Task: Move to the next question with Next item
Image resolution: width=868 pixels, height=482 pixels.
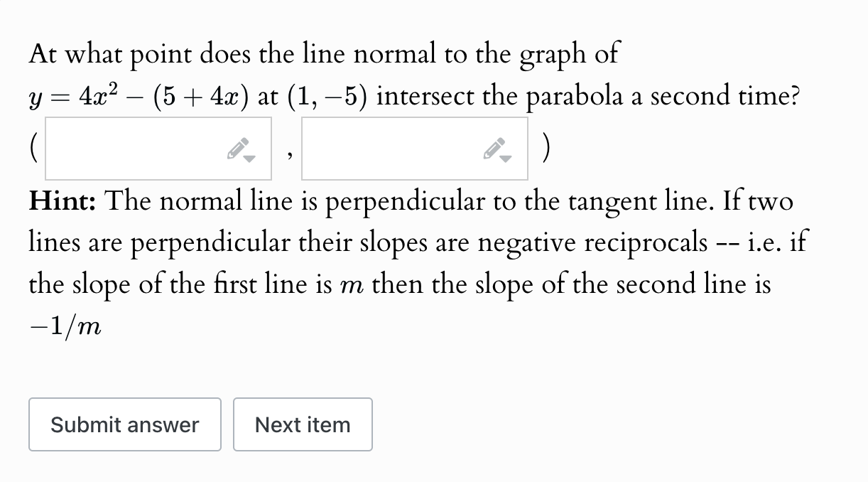Action: point(303,424)
